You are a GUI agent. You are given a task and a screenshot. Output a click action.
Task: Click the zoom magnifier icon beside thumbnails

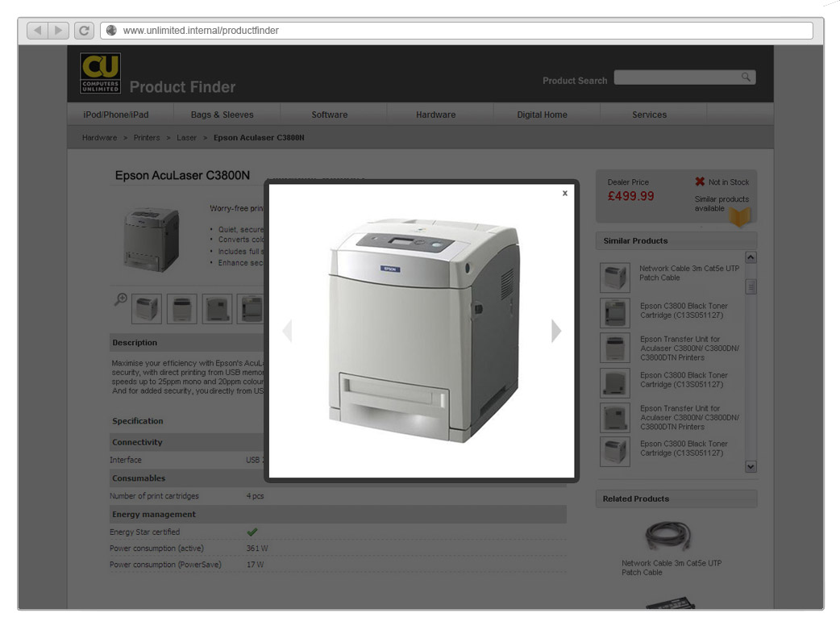pyautogui.click(x=121, y=299)
